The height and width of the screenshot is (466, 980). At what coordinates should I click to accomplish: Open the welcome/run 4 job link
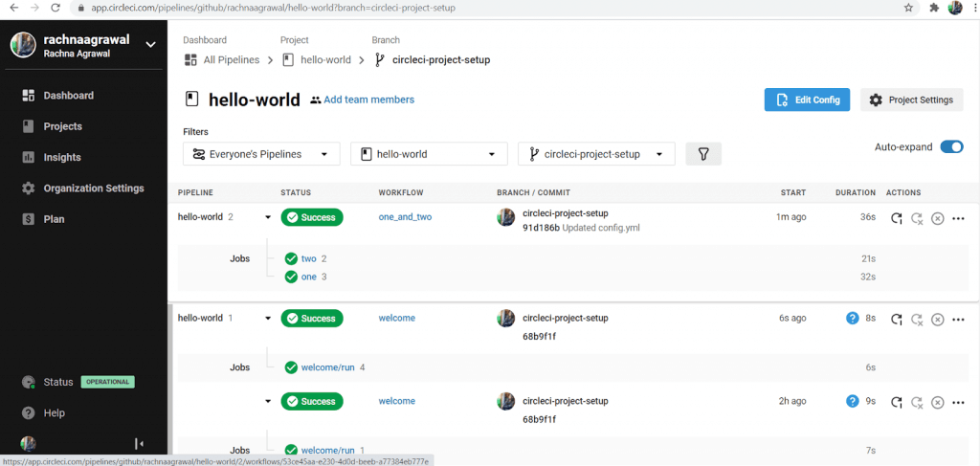pos(327,367)
